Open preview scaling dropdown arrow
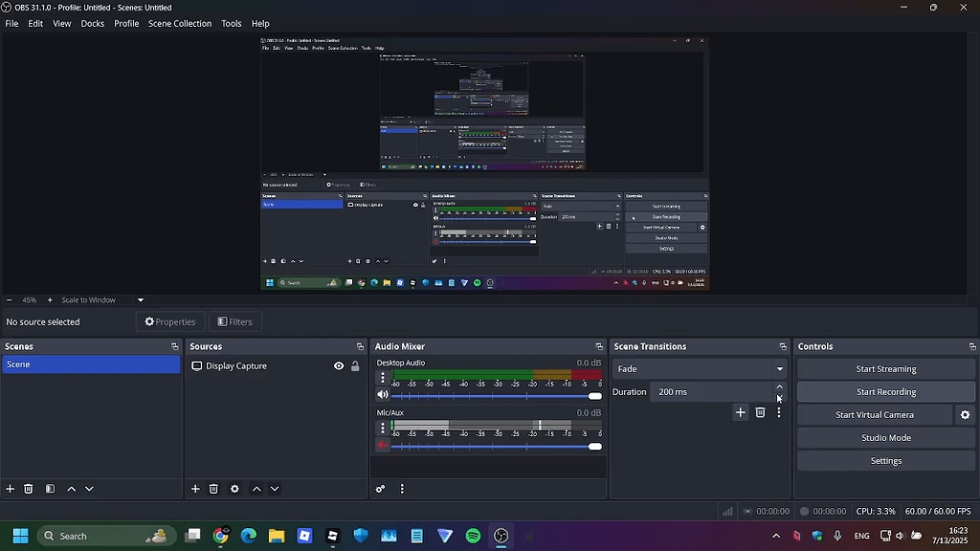The height and width of the screenshot is (551, 980). tap(141, 299)
